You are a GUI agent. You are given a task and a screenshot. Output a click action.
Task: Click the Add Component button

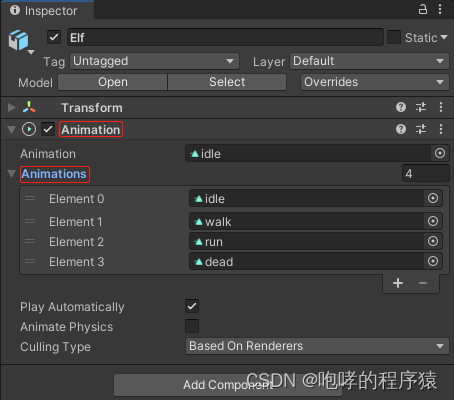pos(228,385)
